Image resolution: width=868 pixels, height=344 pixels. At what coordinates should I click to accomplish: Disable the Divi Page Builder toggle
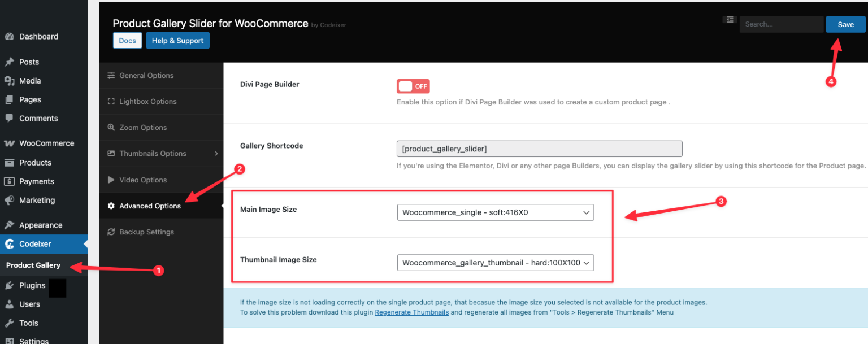(x=413, y=86)
